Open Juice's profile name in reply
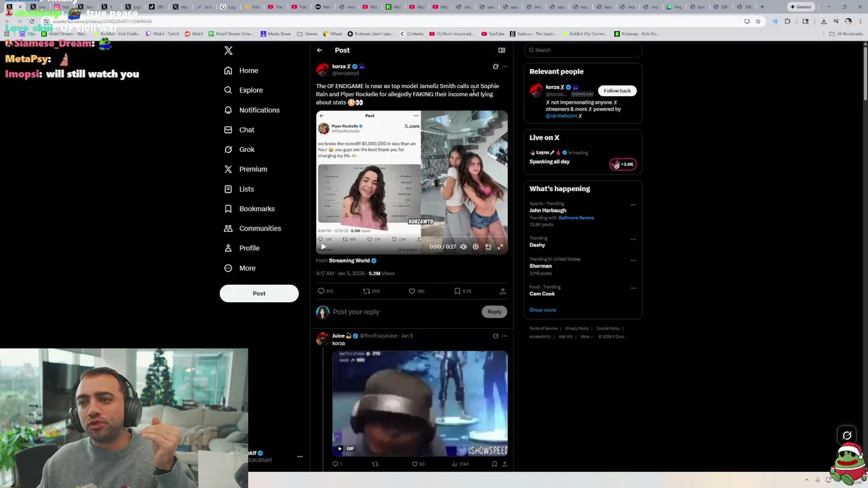Image resolution: width=868 pixels, height=488 pixels. [338, 335]
